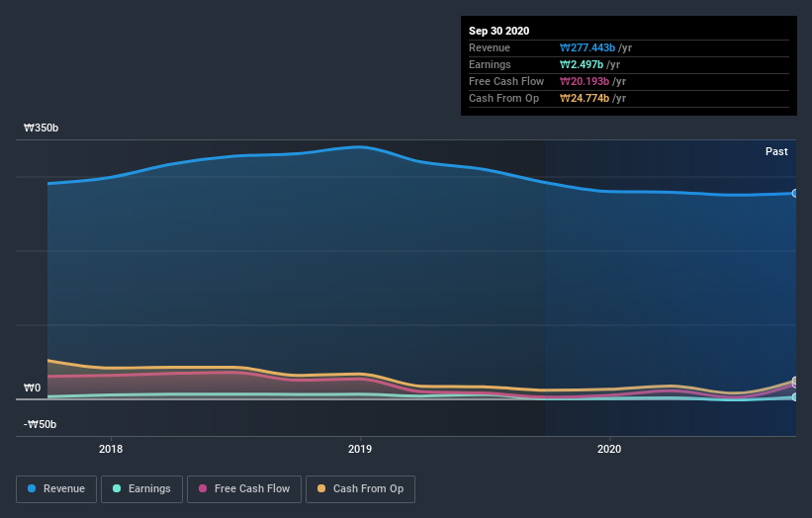The height and width of the screenshot is (518, 812).
Task: Click the ₩24.774b cash from op value
Action: pyautogui.click(x=585, y=98)
